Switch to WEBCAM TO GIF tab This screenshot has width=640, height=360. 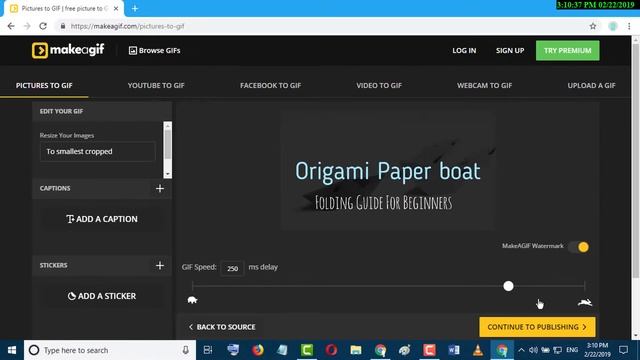(484, 85)
